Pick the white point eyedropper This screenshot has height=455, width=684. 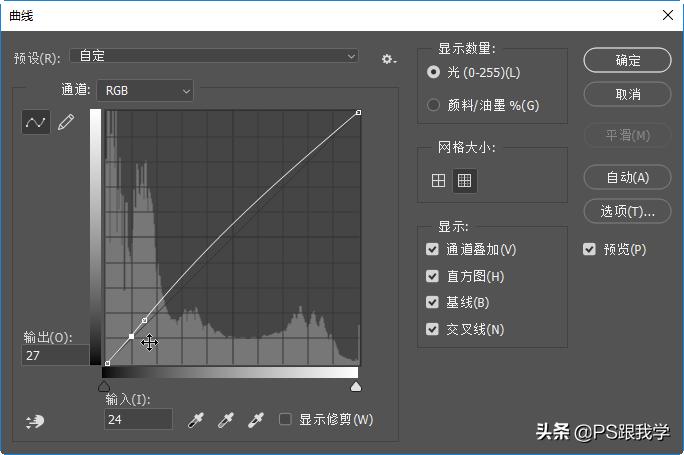pos(256,420)
